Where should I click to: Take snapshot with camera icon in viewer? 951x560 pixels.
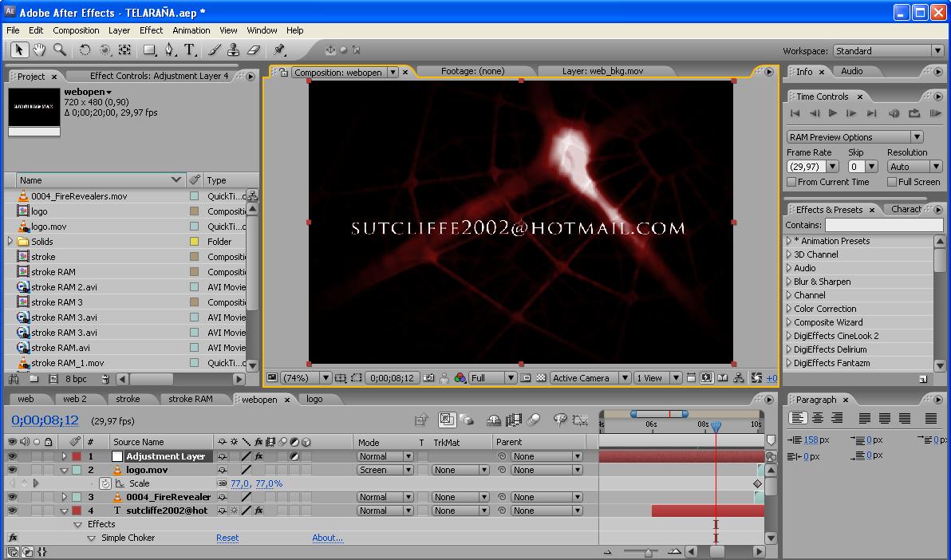(428, 378)
